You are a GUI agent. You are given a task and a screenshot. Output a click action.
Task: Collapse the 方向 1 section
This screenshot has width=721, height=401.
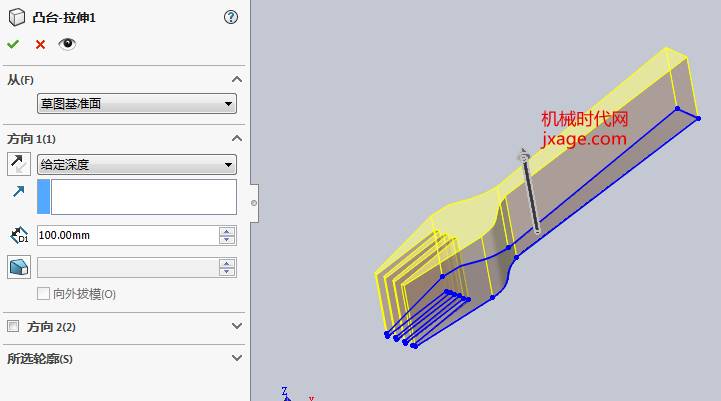[237, 138]
